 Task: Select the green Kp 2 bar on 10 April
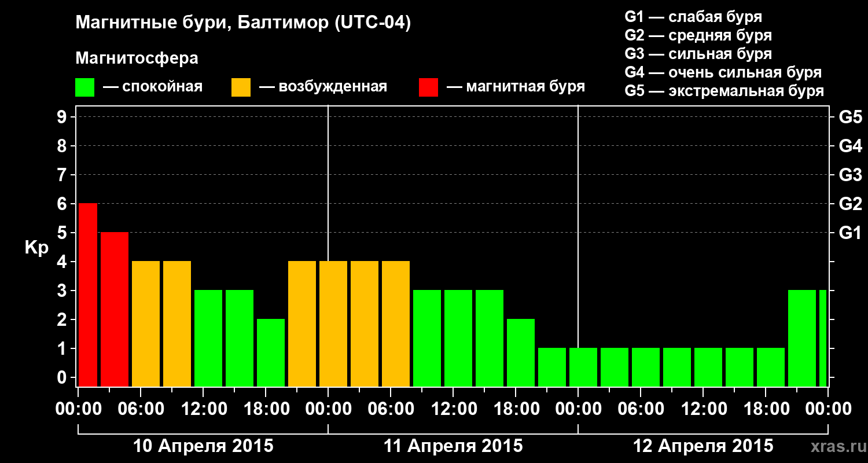click(x=271, y=352)
